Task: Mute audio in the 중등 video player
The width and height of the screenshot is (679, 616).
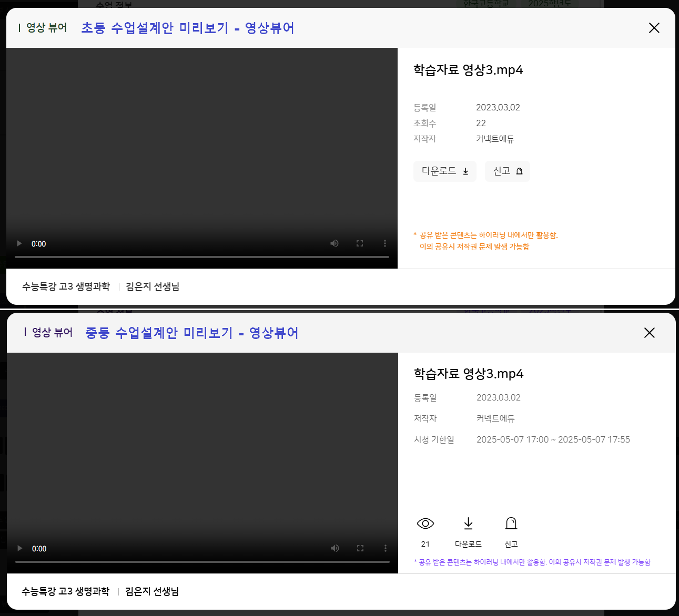Action: point(335,548)
